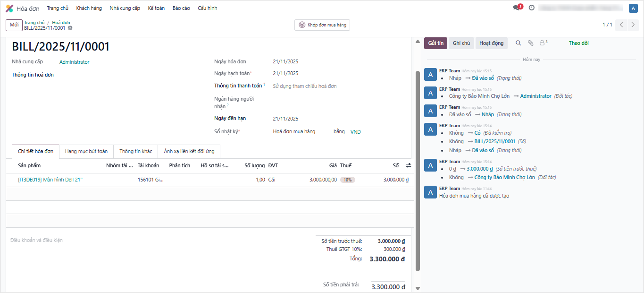Go to the previous record arrow
This screenshot has height=293, width=644.
tap(622, 25)
